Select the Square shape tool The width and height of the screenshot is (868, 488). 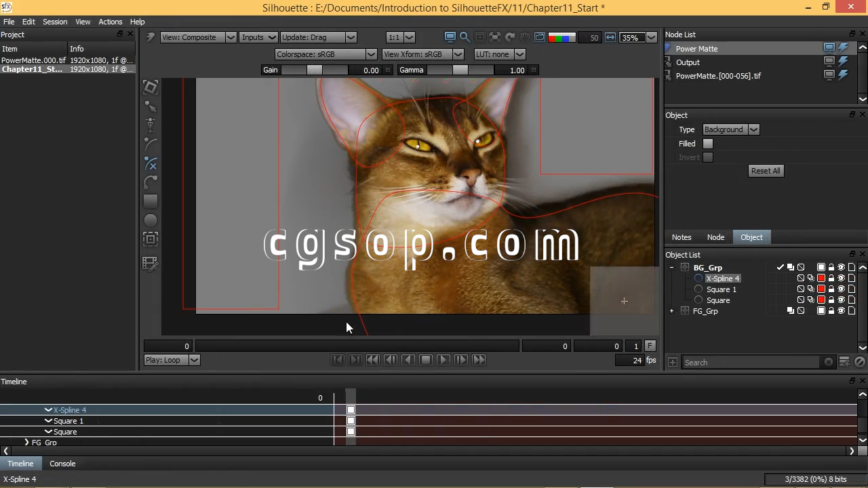tap(151, 201)
